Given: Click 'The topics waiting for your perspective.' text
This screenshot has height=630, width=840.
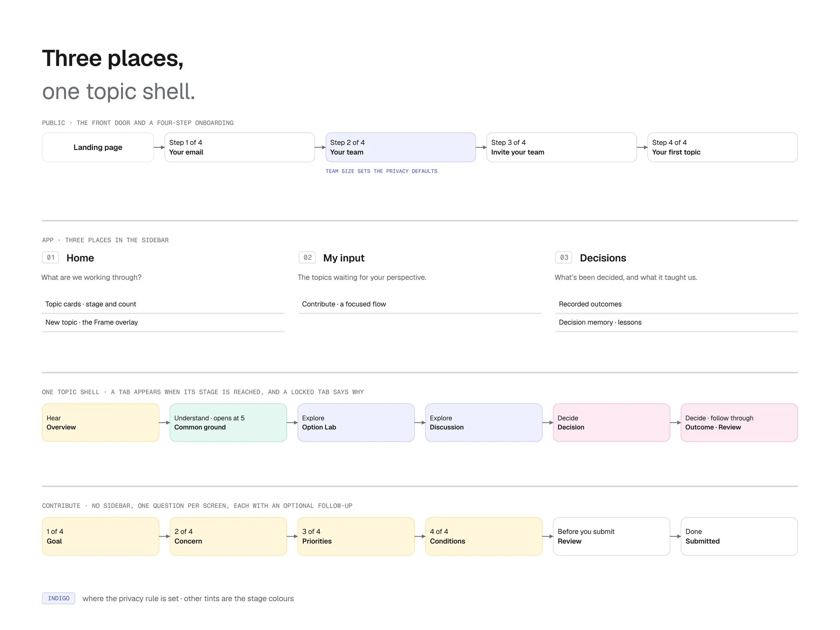Looking at the screenshot, I should click(x=362, y=278).
